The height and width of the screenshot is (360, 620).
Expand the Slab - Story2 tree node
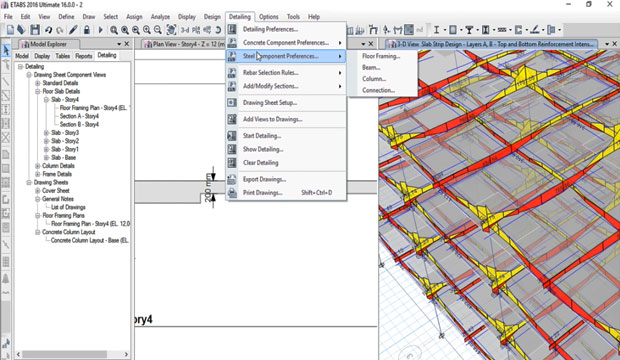click(46, 141)
